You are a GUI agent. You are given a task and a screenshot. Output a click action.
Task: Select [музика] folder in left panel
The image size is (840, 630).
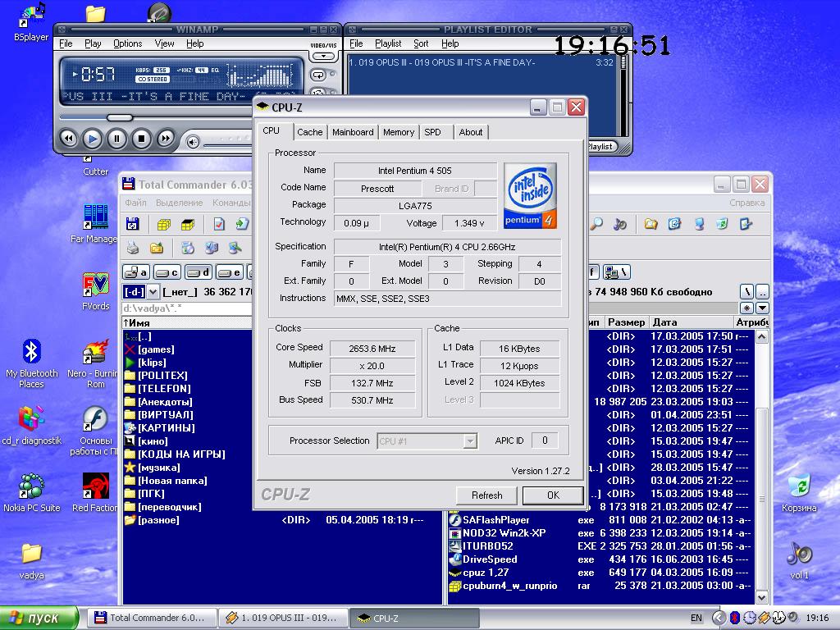click(x=158, y=467)
